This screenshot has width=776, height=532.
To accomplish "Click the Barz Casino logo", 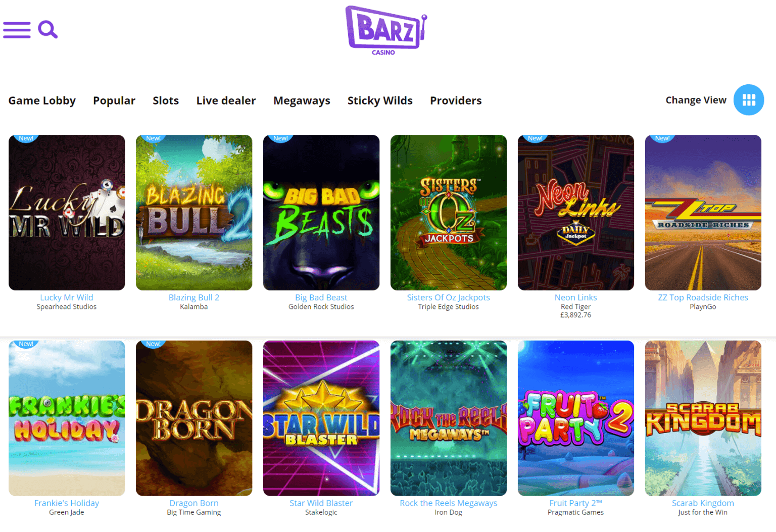I will click(386, 30).
